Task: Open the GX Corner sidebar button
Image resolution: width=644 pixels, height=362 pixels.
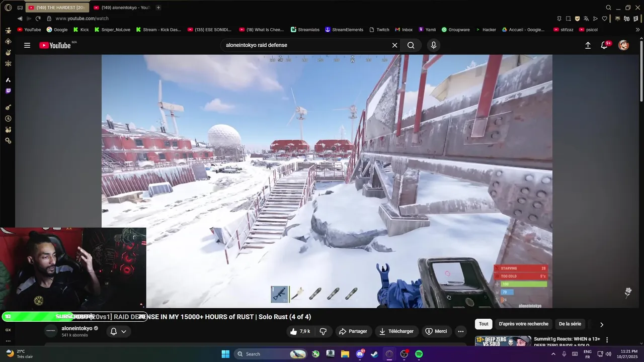Action: tap(8, 330)
